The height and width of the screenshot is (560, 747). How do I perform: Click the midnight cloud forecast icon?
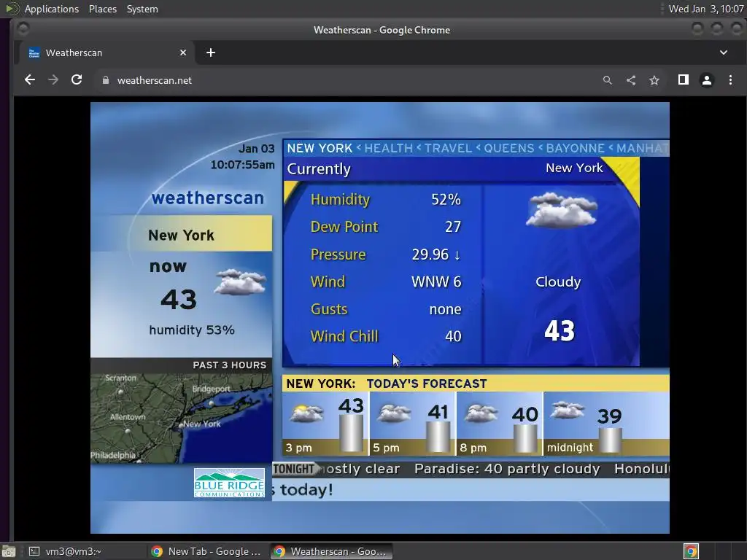(568, 410)
